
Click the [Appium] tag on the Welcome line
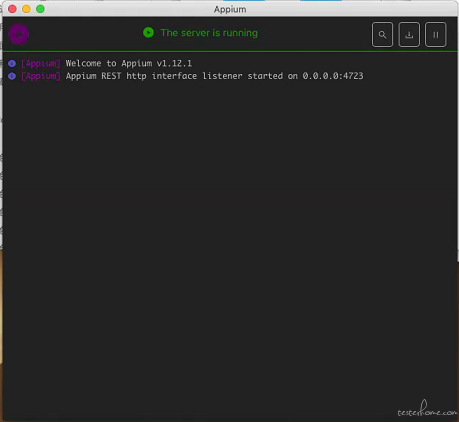coord(41,63)
